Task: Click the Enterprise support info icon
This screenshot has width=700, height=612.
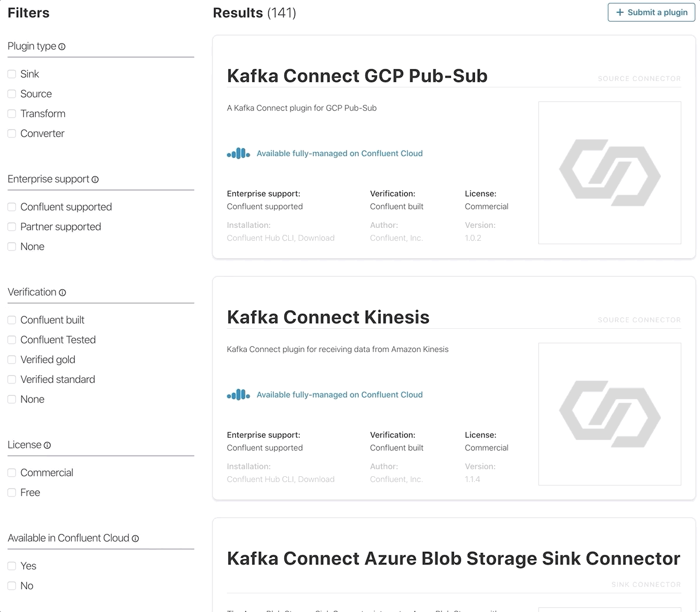Action: point(95,180)
